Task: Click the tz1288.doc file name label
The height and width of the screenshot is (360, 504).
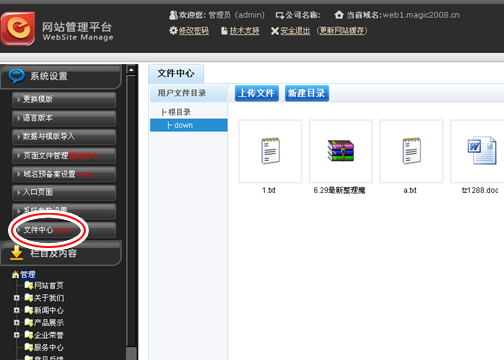Action: 480,190
